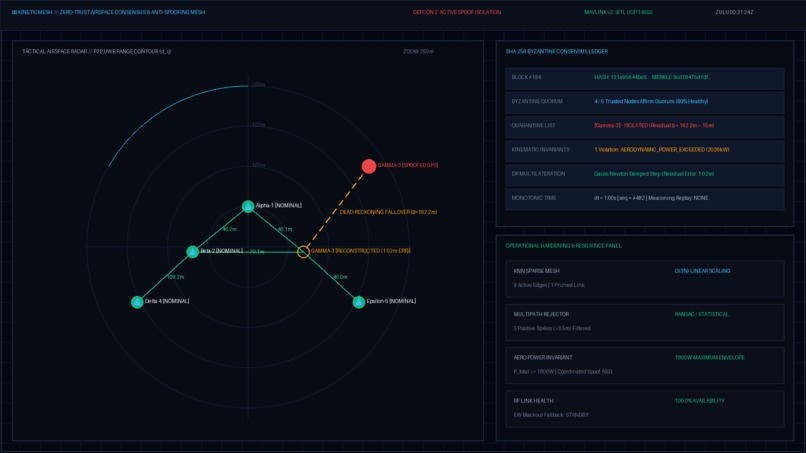Select the Epsilon-5 drone node marker

pyautogui.click(x=359, y=302)
